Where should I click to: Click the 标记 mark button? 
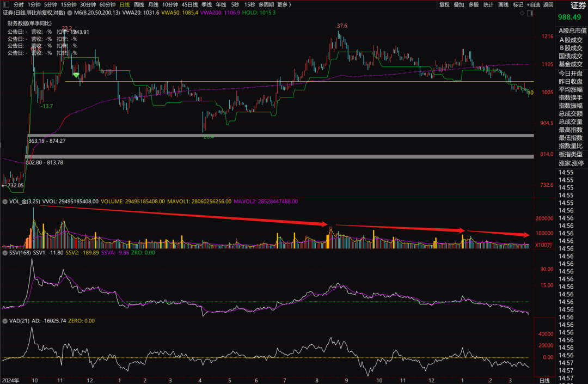518,5
